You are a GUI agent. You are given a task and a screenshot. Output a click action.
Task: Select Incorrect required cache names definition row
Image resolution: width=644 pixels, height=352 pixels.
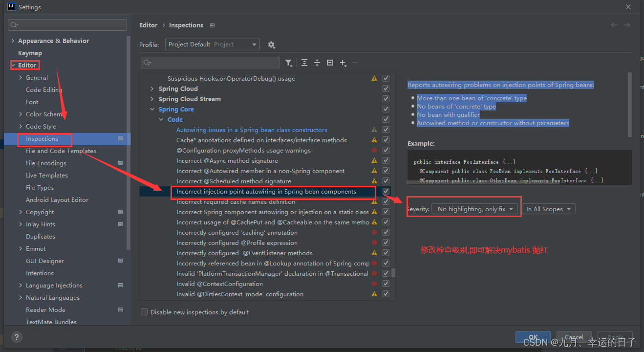pos(236,202)
